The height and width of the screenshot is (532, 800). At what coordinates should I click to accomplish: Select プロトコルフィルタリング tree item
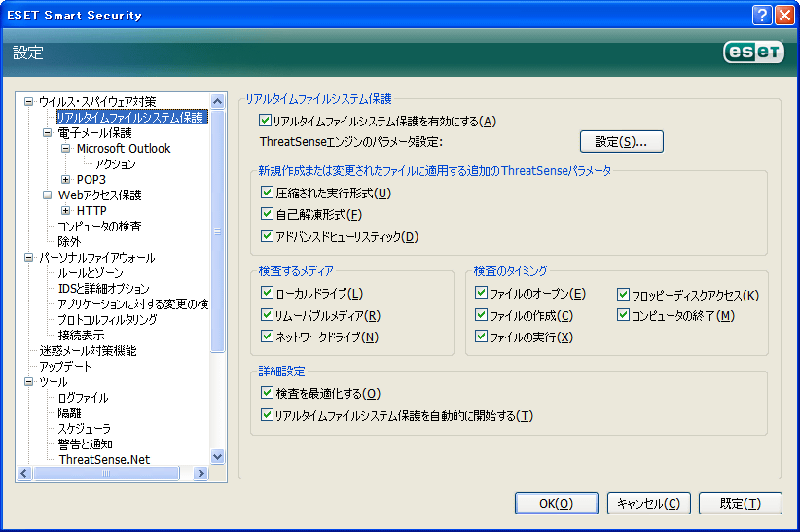click(107, 320)
